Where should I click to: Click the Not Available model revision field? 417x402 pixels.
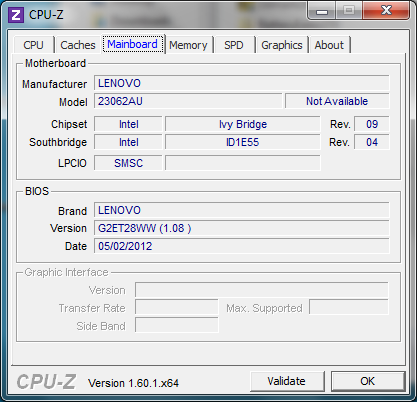pyautogui.click(x=337, y=101)
